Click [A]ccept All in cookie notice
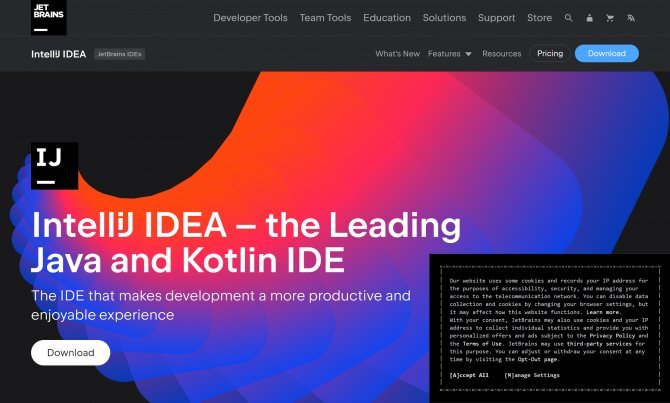The height and width of the screenshot is (403, 670). [x=469, y=375]
